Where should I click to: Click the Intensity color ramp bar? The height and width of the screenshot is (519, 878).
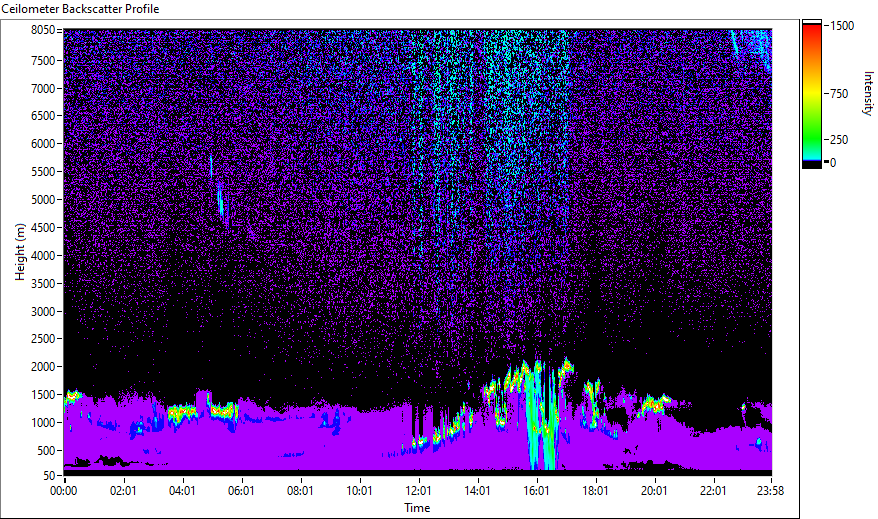pos(812,94)
